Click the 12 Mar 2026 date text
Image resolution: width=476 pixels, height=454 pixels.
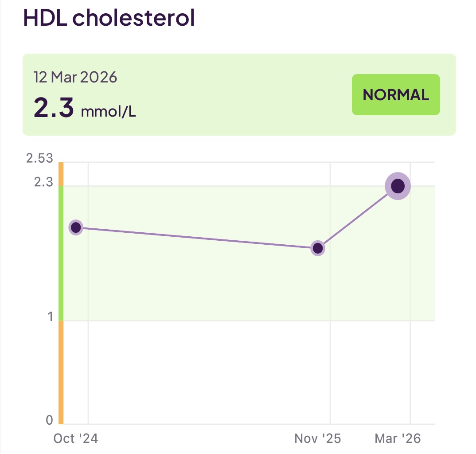click(75, 77)
